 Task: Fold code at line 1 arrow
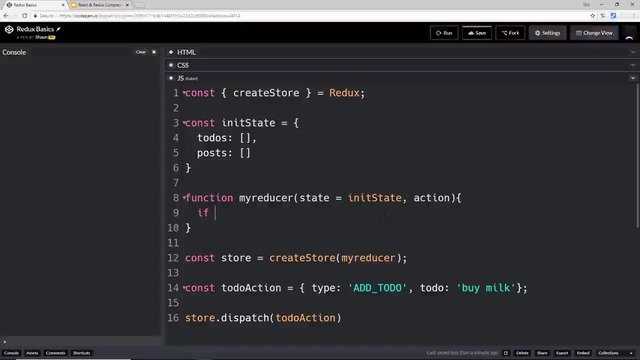pos(184,93)
